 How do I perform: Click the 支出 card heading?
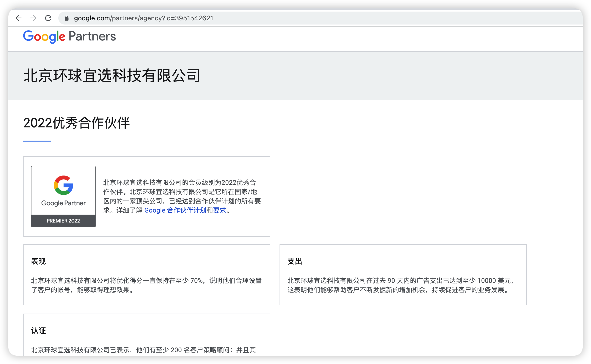pyautogui.click(x=295, y=262)
